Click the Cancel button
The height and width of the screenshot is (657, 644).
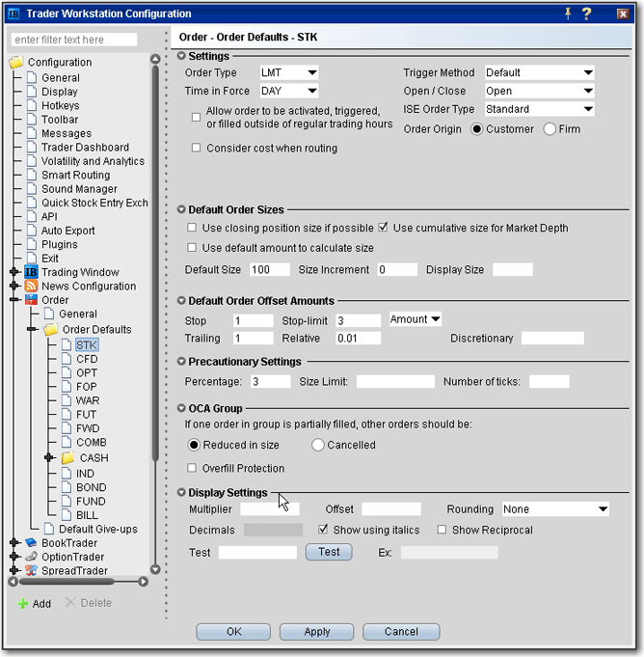click(x=401, y=632)
